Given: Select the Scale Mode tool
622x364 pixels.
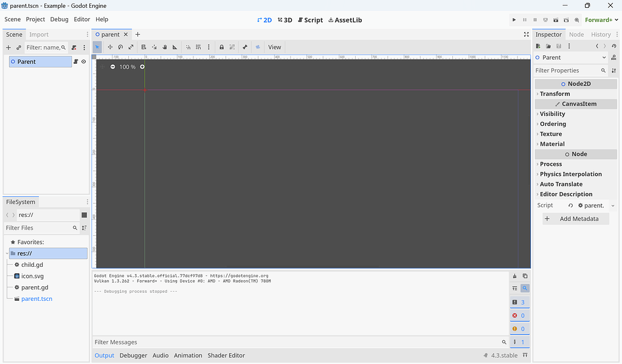Looking at the screenshot, I should point(131,47).
